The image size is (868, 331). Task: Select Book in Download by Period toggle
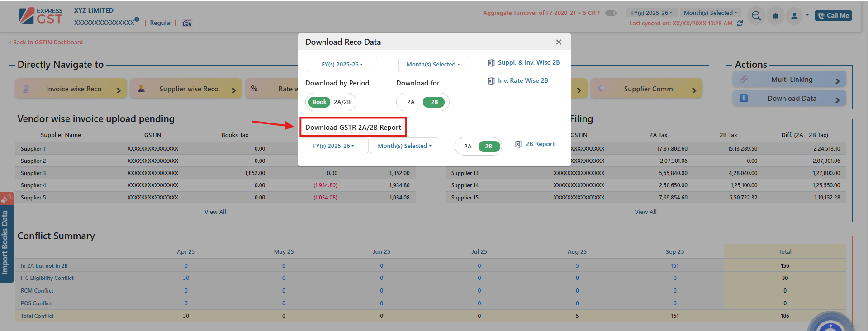319,102
